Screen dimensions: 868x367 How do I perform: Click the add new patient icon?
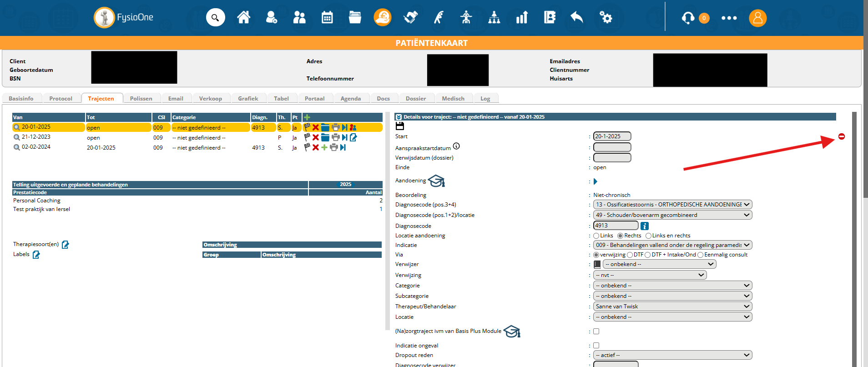click(x=272, y=18)
